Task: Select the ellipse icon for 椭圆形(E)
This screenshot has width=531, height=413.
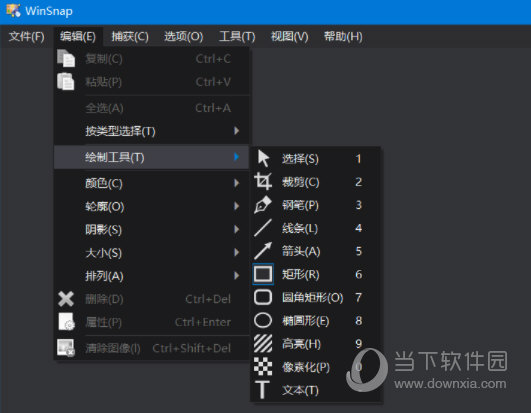Action: click(x=263, y=320)
